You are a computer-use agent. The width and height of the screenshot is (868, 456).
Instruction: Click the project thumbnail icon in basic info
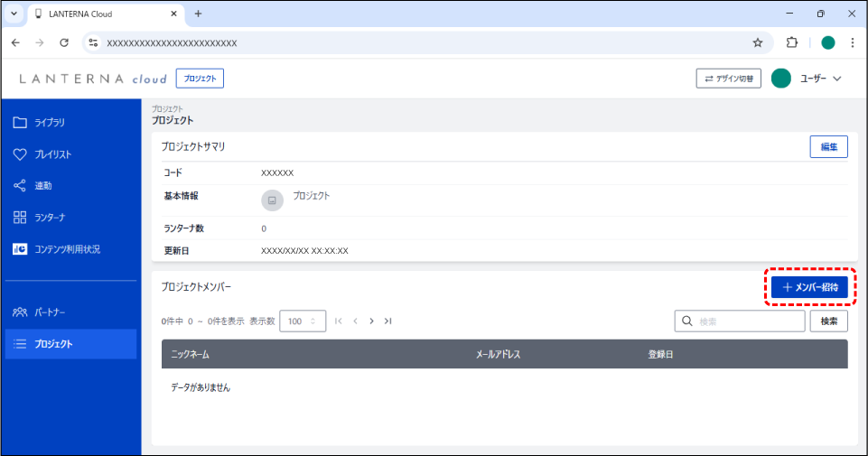coord(272,200)
